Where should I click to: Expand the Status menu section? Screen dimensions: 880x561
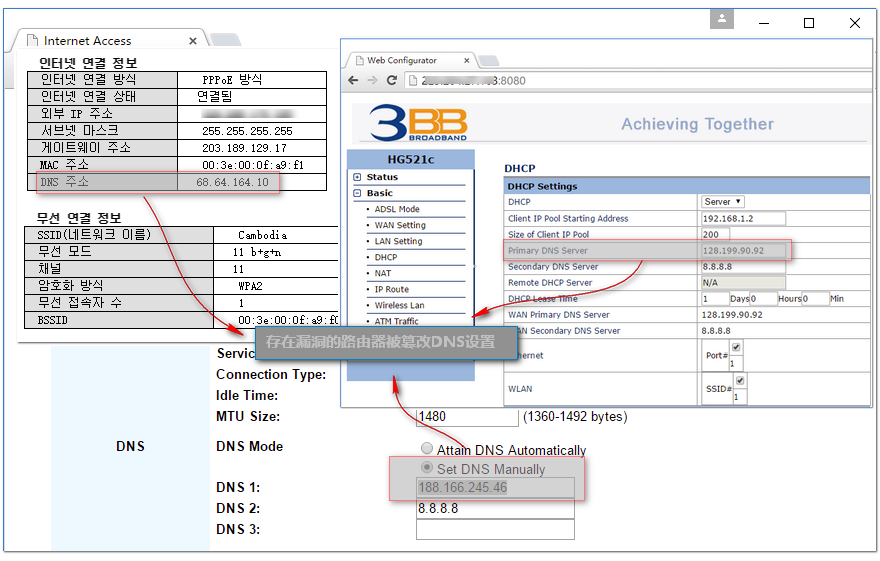357,177
